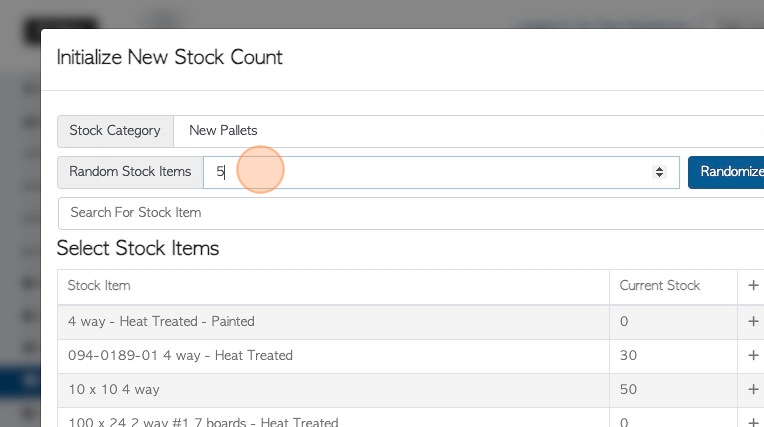The height and width of the screenshot is (427, 764).
Task: Click current stock value 30
Action: (x=628, y=356)
